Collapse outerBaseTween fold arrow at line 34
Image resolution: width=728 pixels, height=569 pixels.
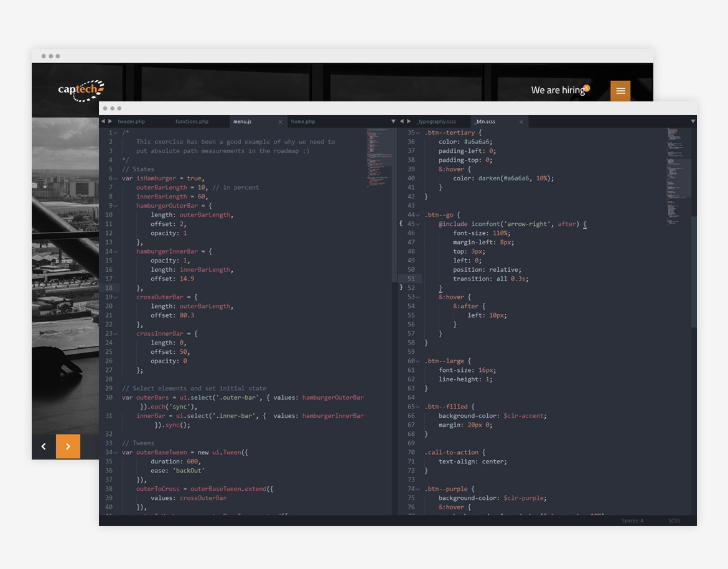tap(116, 453)
